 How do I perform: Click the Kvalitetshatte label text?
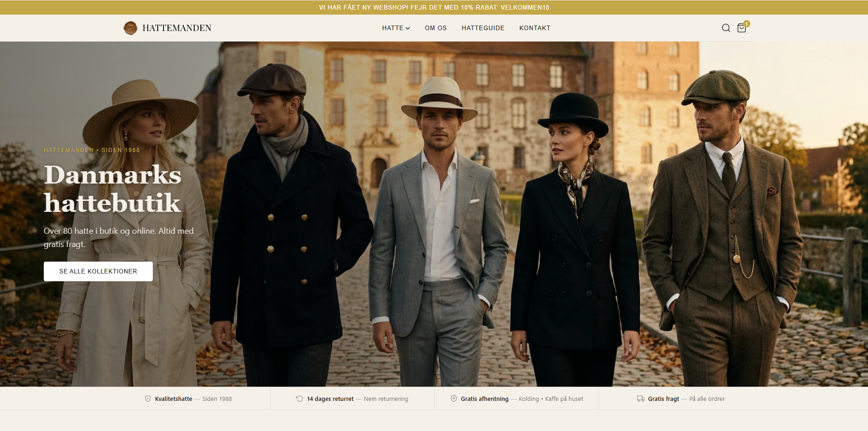pos(173,399)
